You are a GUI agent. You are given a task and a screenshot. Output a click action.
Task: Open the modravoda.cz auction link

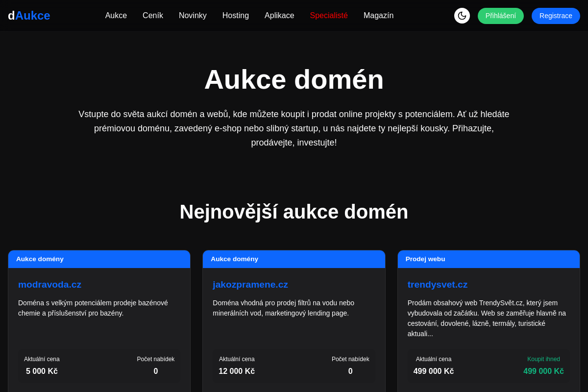[49, 285]
